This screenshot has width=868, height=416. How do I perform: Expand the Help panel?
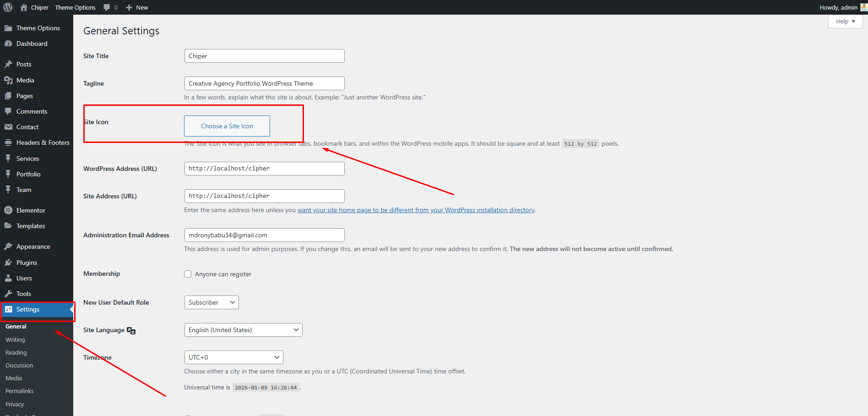pyautogui.click(x=845, y=22)
